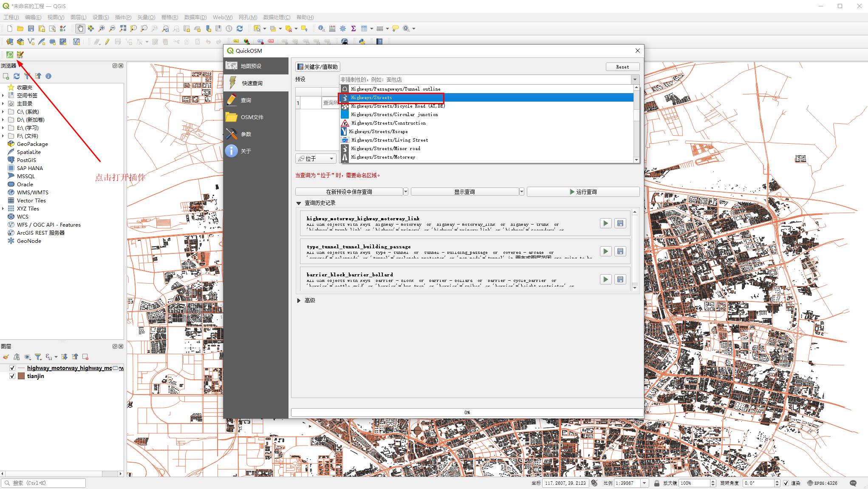Click the tianjin layer color swatch
The width and height of the screenshot is (868, 489).
click(x=21, y=376)
